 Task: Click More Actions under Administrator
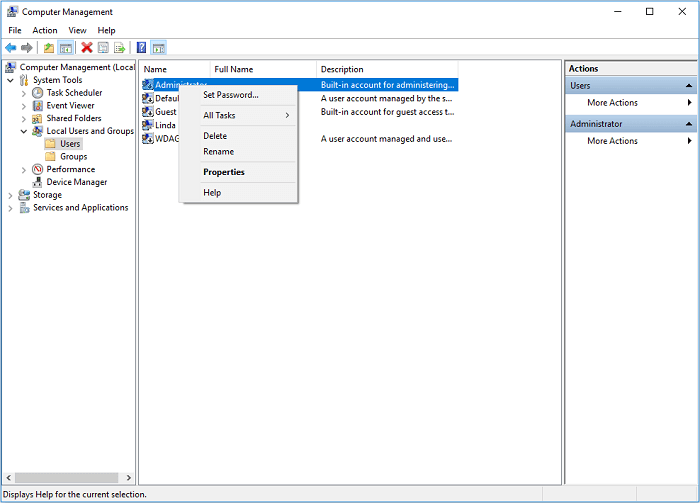(x=612, y=141)
